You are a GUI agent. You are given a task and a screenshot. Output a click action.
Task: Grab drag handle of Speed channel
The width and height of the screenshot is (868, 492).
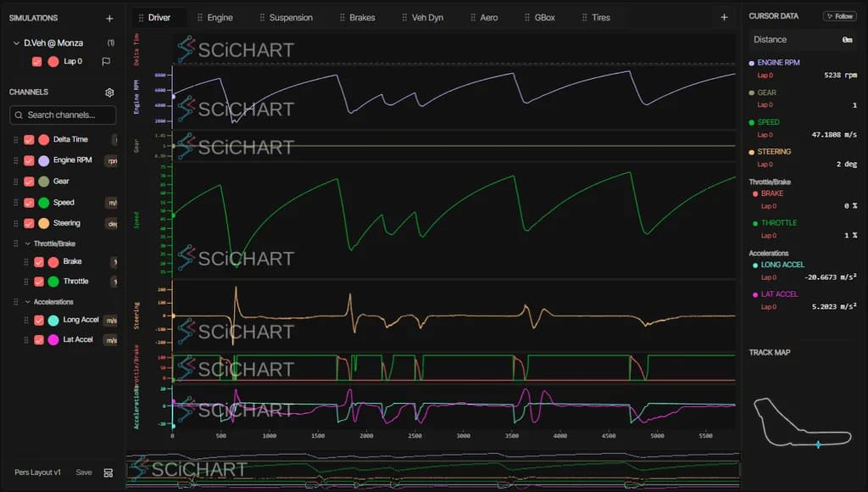pyautogui.click(x=15, y=203)
